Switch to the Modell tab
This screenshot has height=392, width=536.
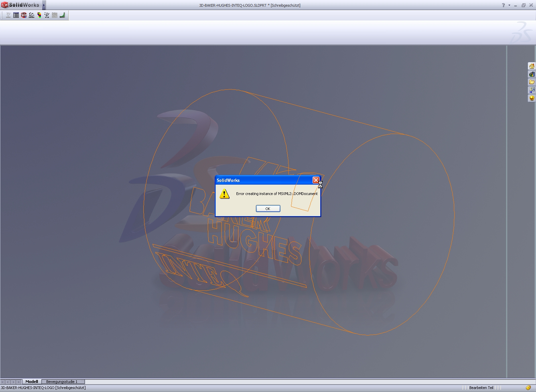pos(32,382)
